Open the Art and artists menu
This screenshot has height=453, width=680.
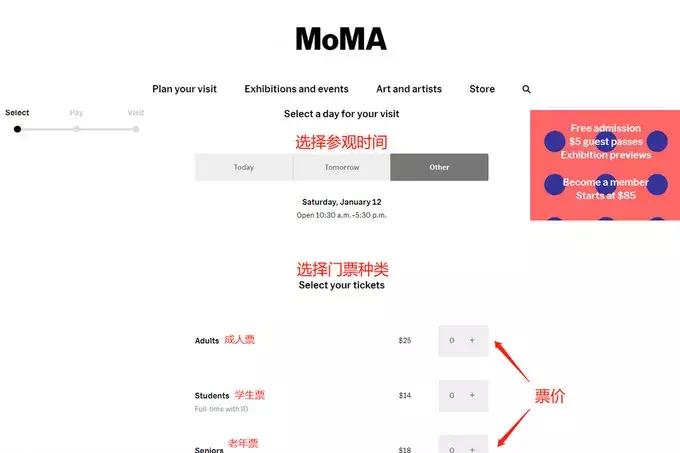point(409,89)
